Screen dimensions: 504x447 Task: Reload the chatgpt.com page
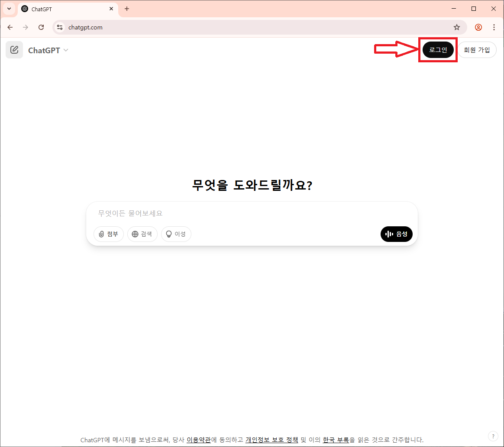41,27
